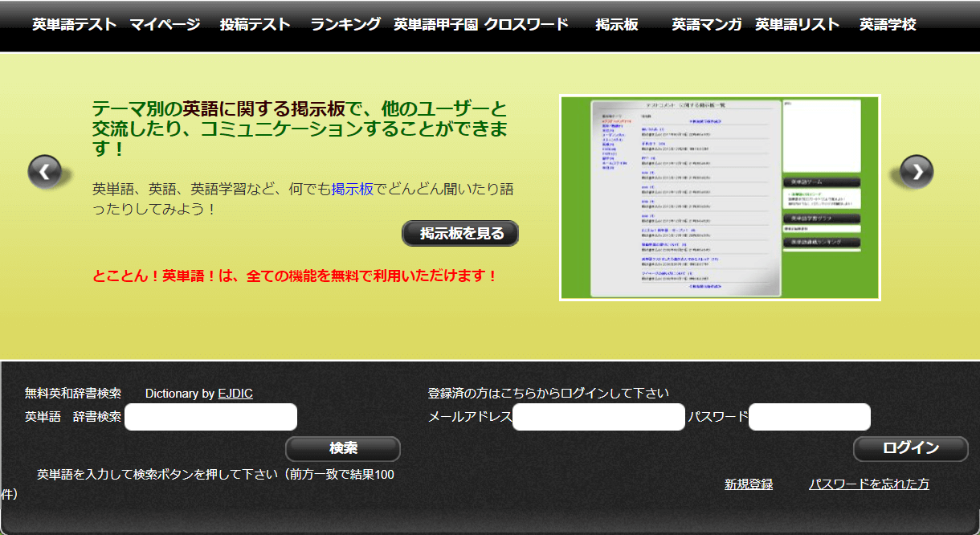Open the パスワードを忘れた方 link
980x535 pixels.
pyautogui.click(x=869, y=484)
